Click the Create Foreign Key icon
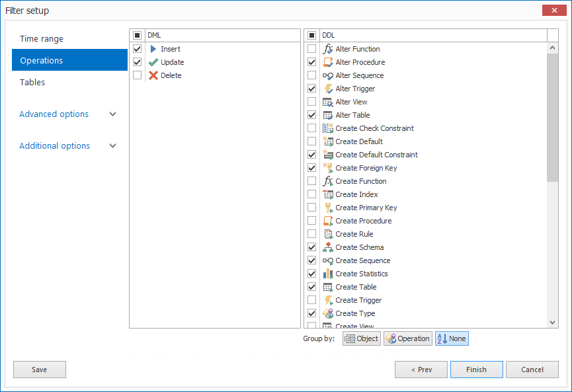This screenshot has height=392, width=572. (x=328, y=168)
